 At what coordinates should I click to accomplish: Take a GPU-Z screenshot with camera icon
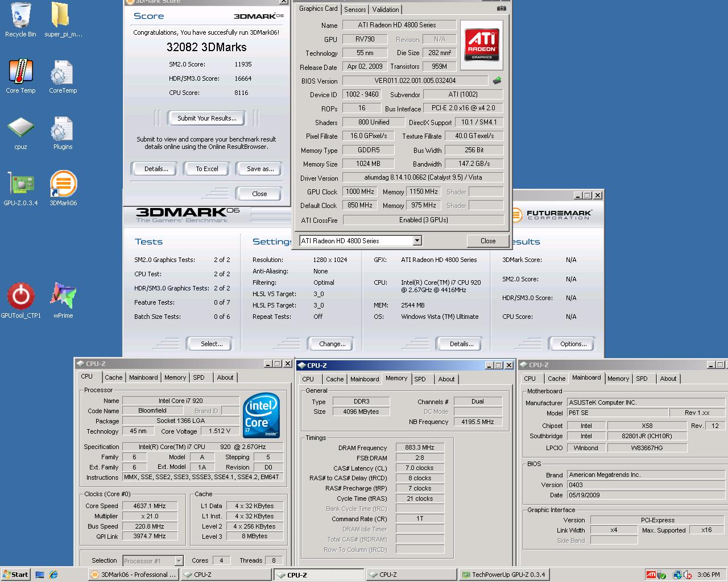click(x=501, y=9)
